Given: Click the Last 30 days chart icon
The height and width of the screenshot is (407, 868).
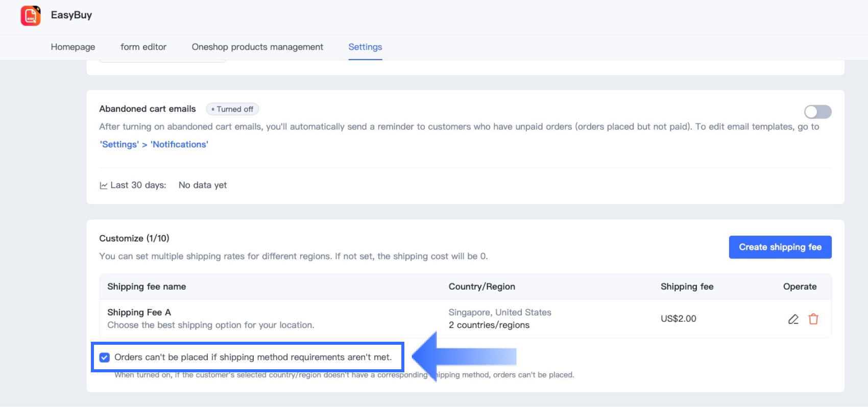Looking at the screenshot, I should tap(104, 186).
